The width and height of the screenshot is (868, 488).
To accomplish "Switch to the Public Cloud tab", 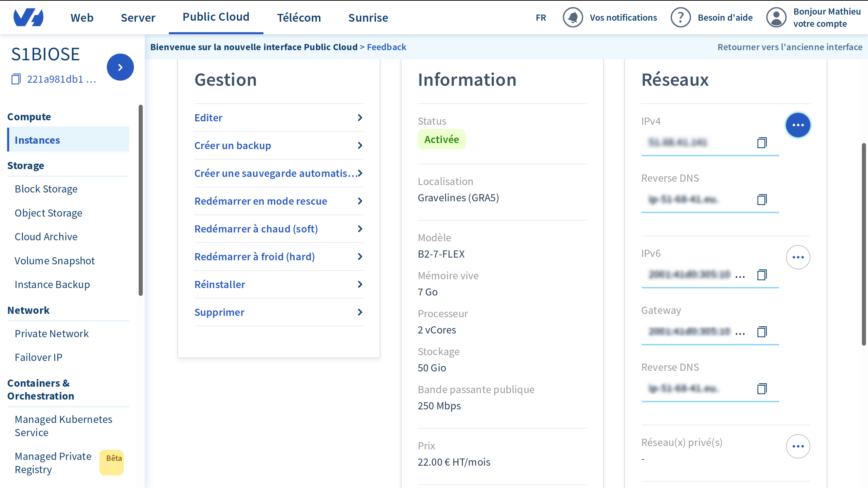I will [216, 17].
